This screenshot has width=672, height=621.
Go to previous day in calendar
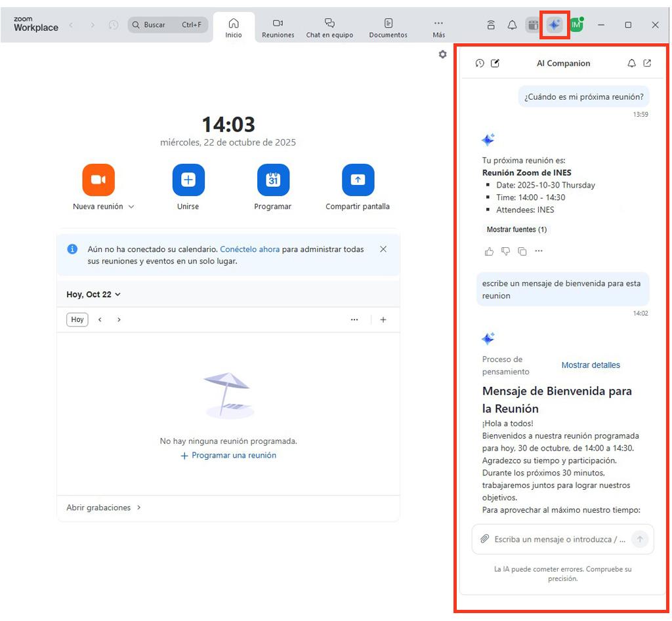[100, 320]
